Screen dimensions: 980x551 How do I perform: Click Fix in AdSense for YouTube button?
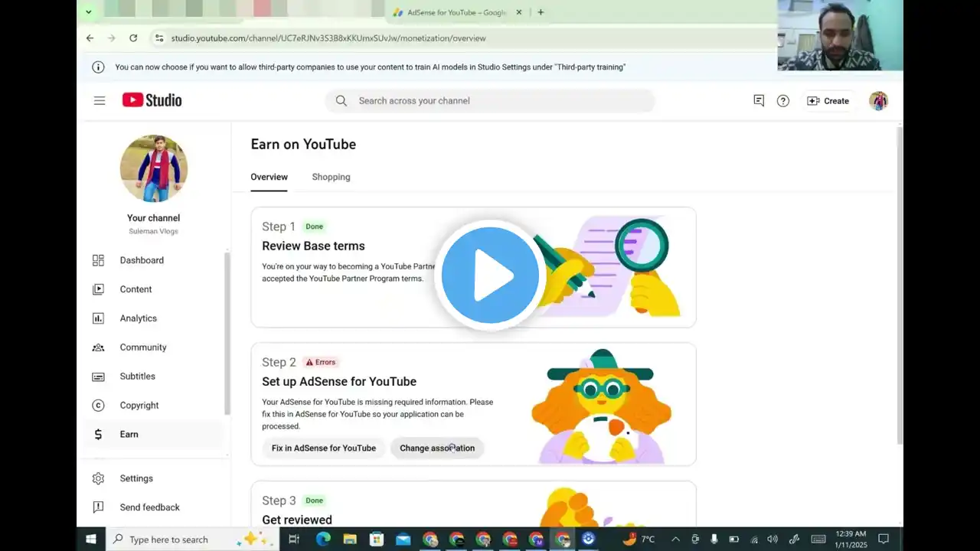pyautogui.click(x=324, y=448)
